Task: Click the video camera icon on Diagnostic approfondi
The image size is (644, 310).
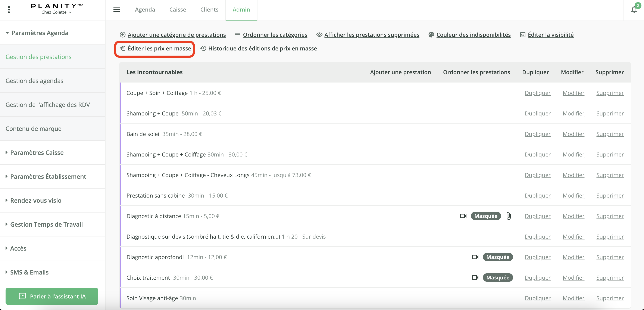Action: (x=475, y=257)
